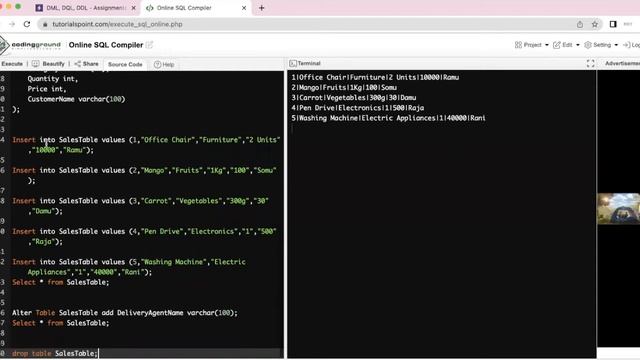Click the 'drop table SalesTable;' line
640x360 pixels.
coord(55,353)
